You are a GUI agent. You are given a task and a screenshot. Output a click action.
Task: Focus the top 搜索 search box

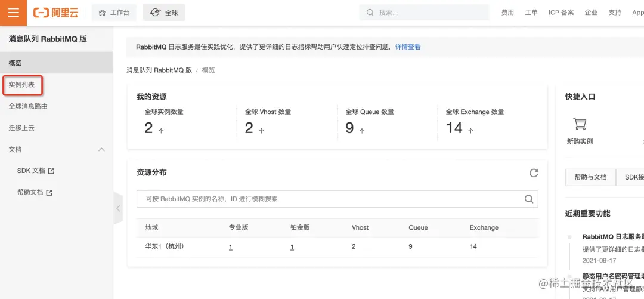click(425, 13)
